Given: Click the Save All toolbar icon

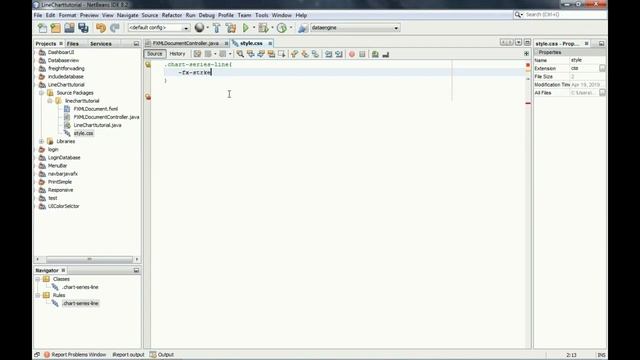Looking at the screenshot, I should [83, 28].
